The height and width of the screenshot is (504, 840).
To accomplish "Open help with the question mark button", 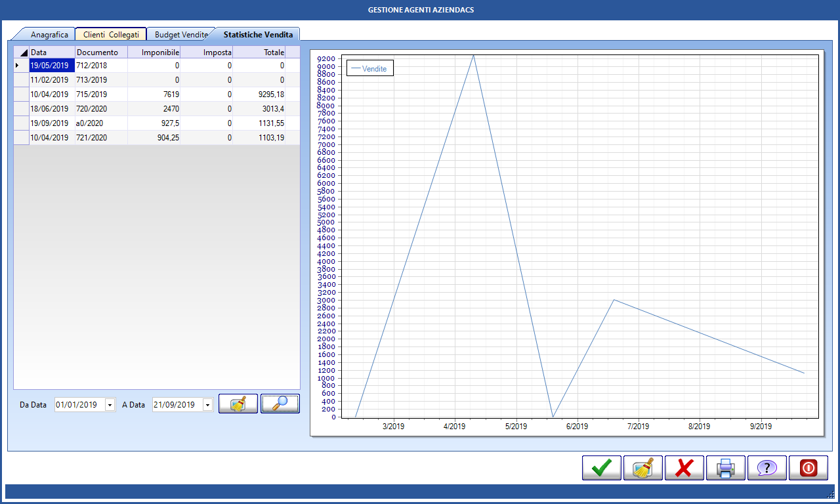I will coord(767,468).
